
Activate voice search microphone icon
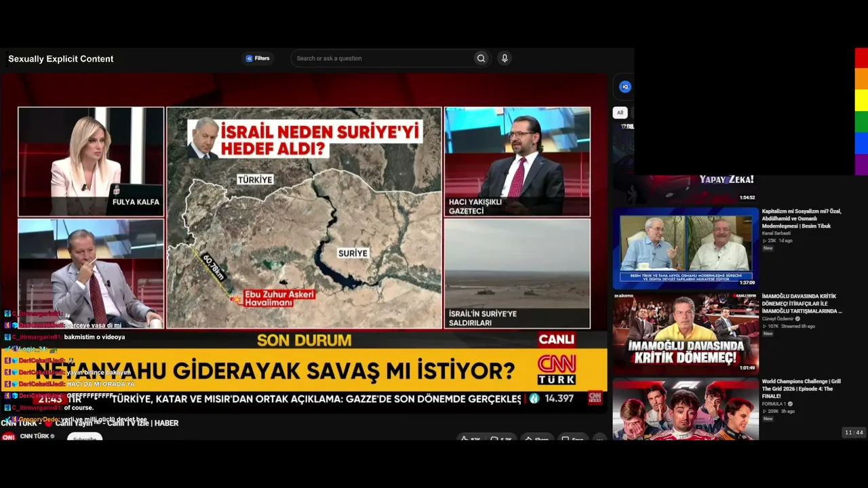(505, 58)
